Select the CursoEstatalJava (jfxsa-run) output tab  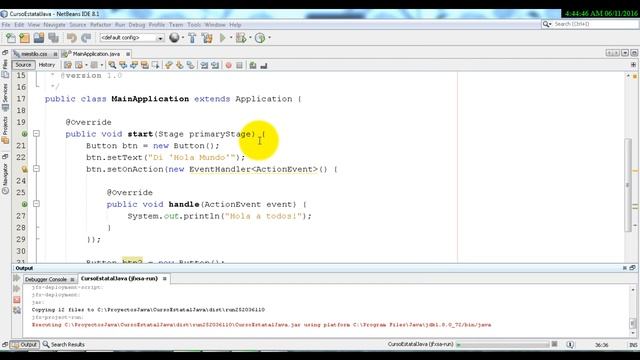point(119,278)
